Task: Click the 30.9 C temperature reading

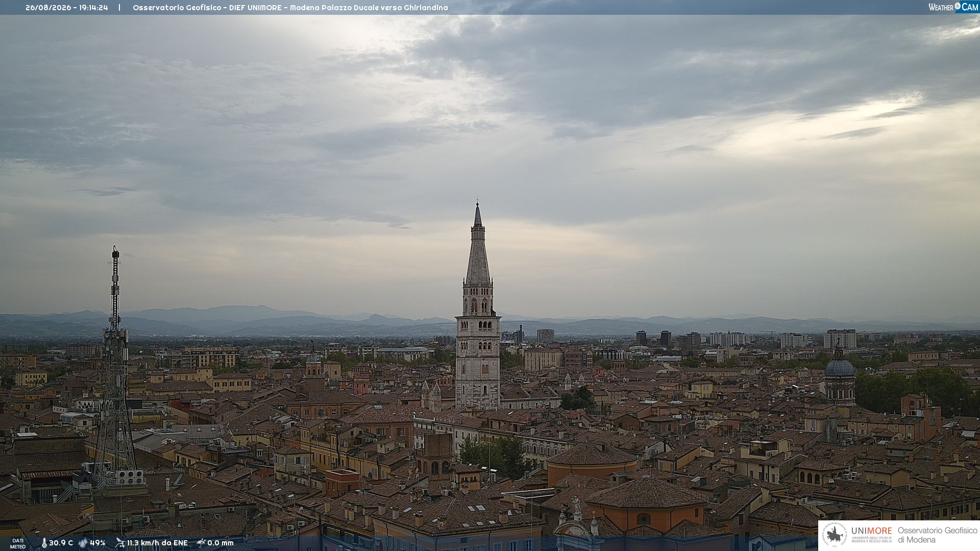Action: click(x=61, y=543)
